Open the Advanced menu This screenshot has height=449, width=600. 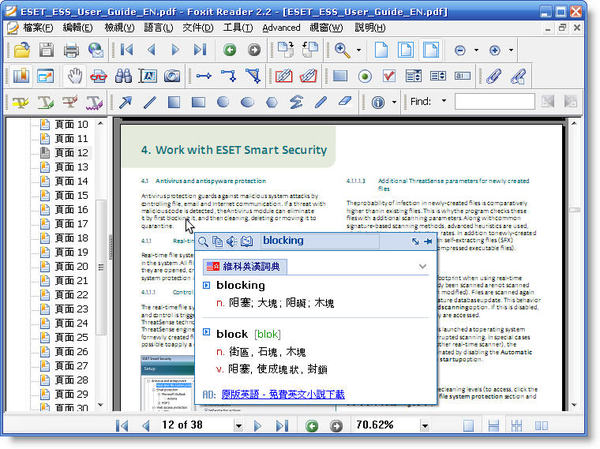tap(281, 28)
